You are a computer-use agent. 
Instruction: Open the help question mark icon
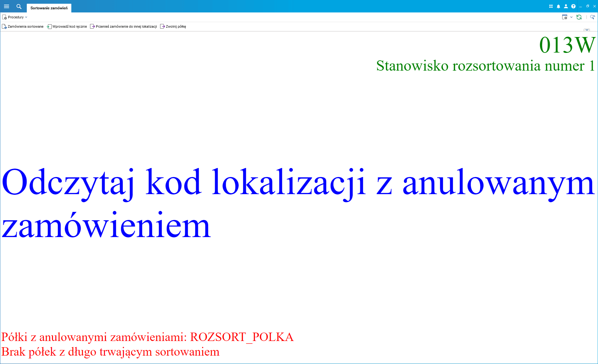coord(573,6)
